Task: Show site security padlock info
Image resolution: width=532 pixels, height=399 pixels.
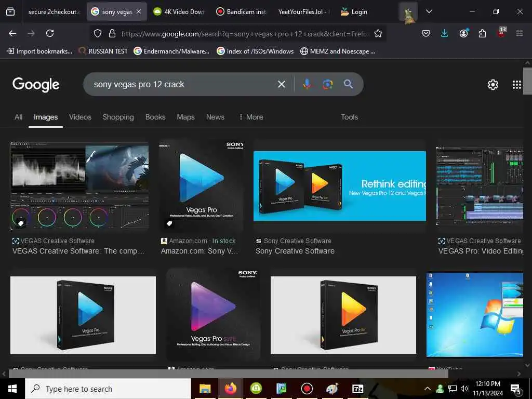Action: 112,33
